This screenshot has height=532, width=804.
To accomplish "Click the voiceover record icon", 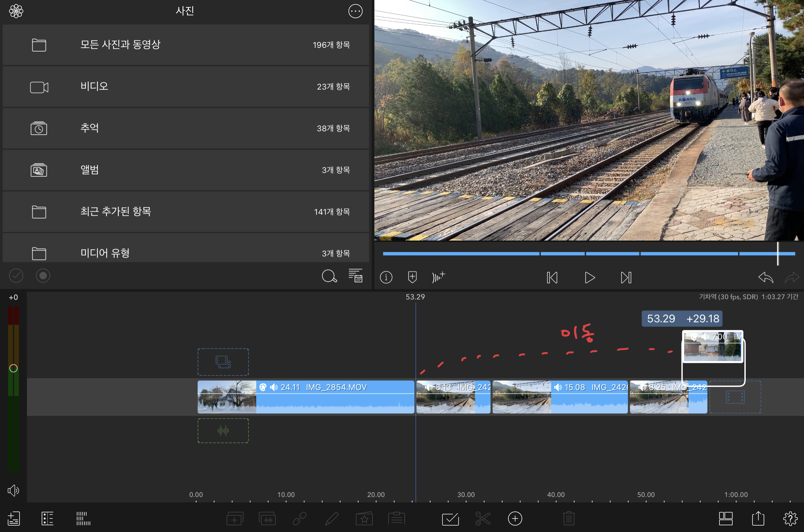I will [x=438, y=277].
